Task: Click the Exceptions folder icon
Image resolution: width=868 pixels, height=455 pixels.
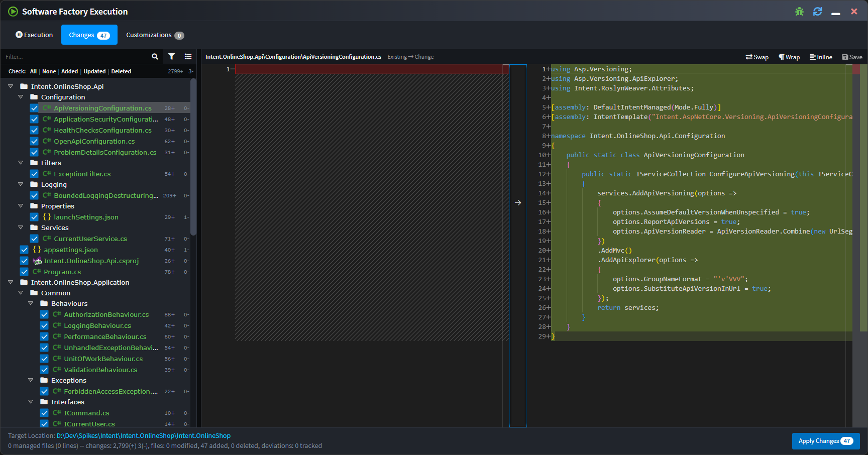Action: tap(44, 380)
